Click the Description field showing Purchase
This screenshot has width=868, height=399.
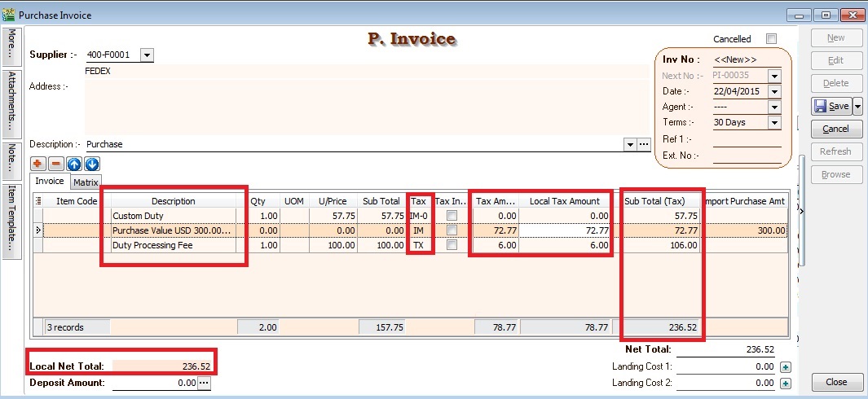point(355,144)
